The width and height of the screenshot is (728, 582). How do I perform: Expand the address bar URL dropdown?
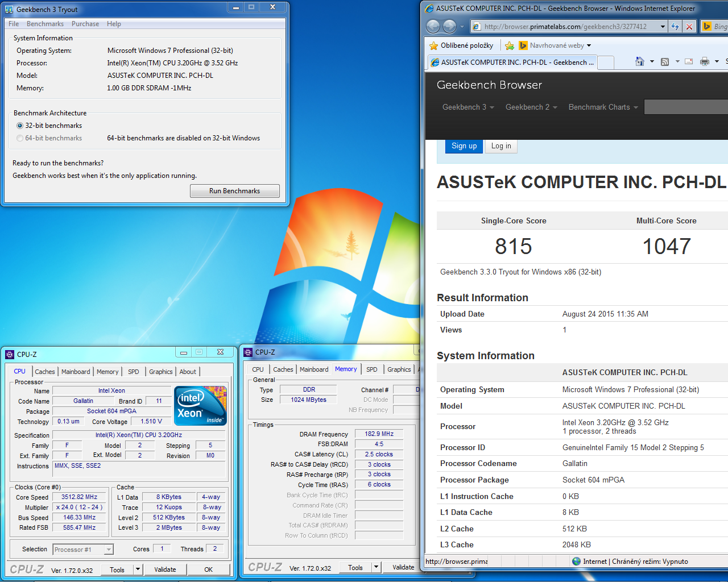tap(663, 27)
